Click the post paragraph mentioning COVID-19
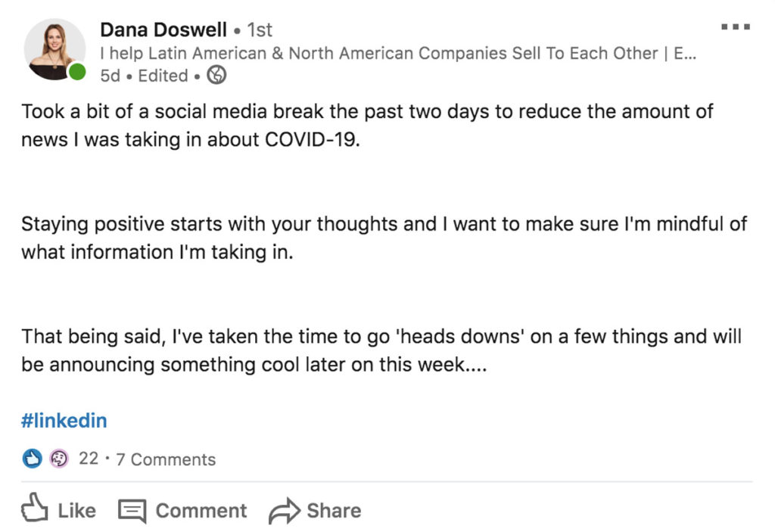Screen dimensions: 775x532 pos(367,125)
